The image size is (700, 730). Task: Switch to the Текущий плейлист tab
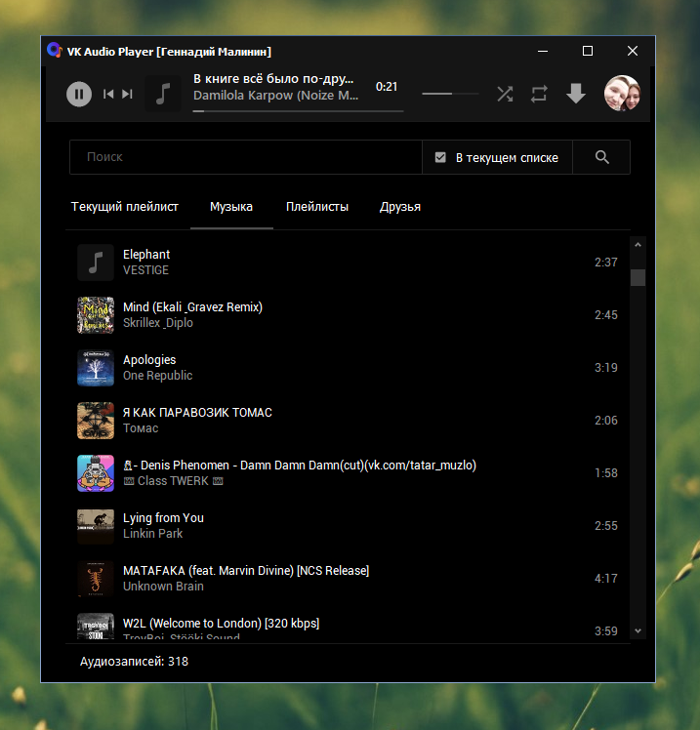(x=124, y=207)
